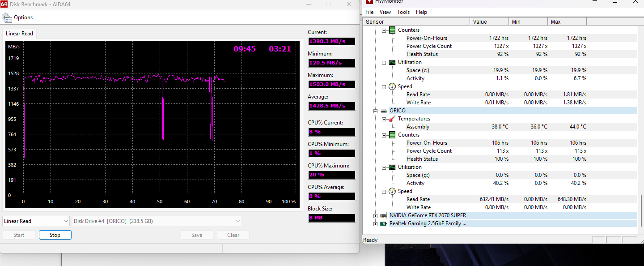The image size is (644, 266).
Task: Click the AIDA64 app icon in title bar
Action: 4,4
